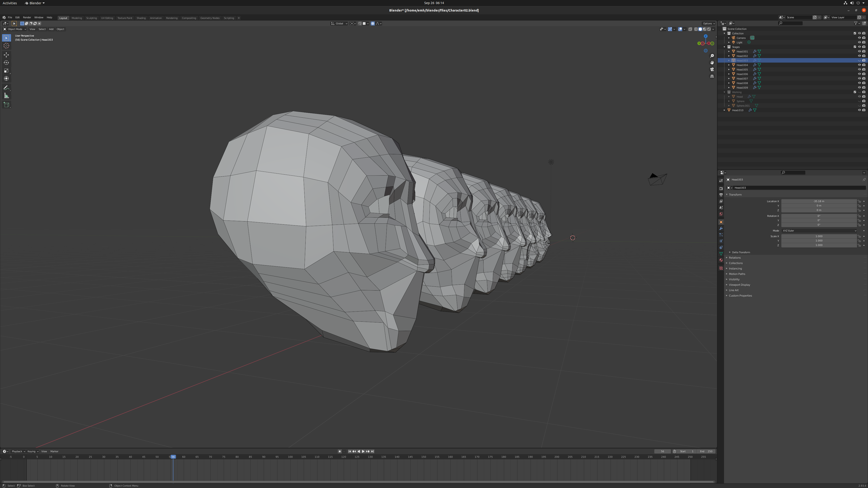Open the Tool settings properties tab
Viewport: 868px width, 488px height.
[721, 181]
